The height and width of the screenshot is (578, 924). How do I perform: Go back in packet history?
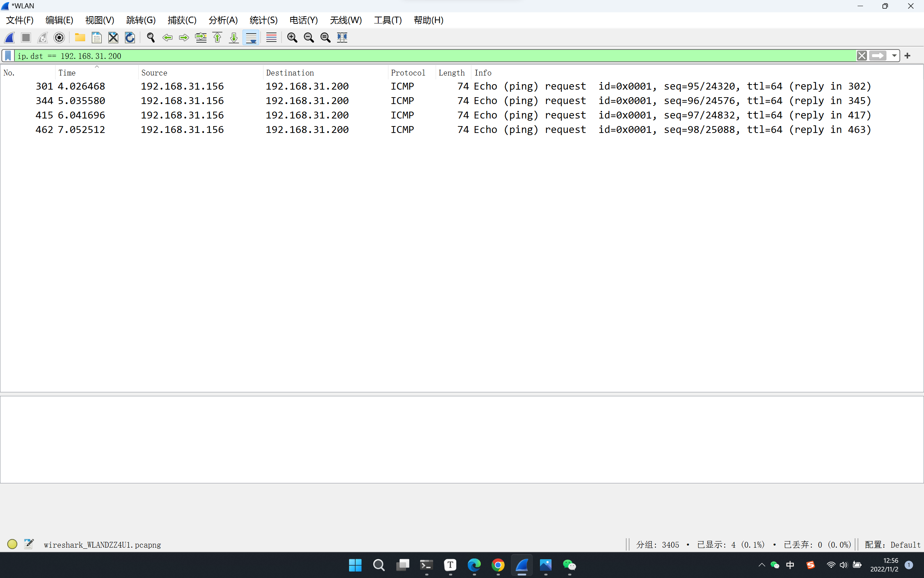(x=167, y=38)
